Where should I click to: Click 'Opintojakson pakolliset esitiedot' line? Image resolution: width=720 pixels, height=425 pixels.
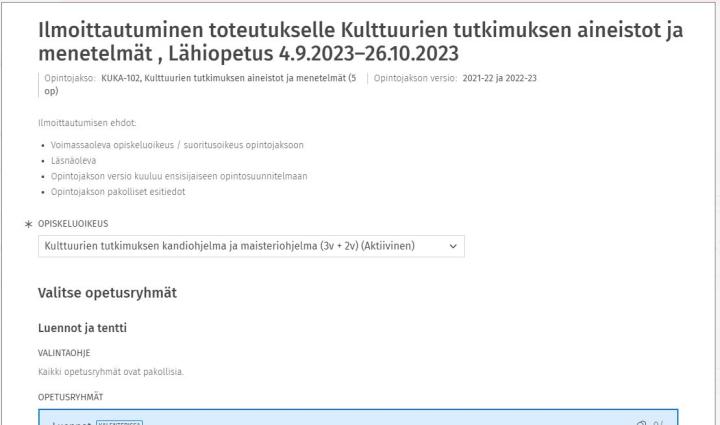(118, 192)
